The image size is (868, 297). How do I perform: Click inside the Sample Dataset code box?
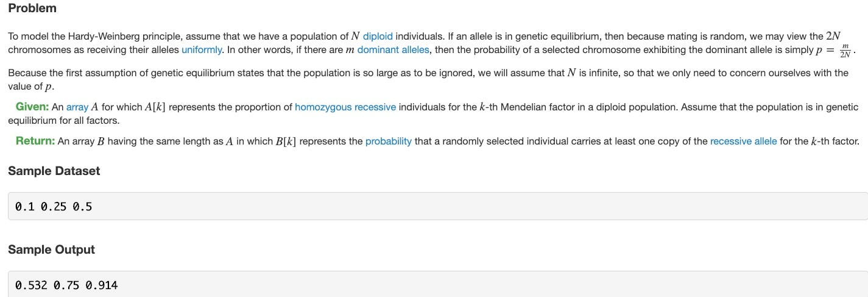(x=437, y=206)
